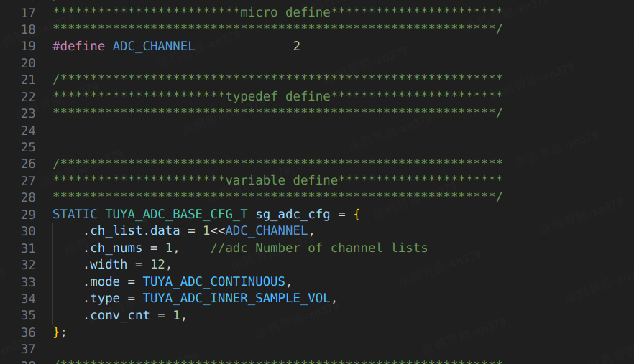Click TUYA_ADC_CONTINUOUS constant
Viewport: 634px width, 364px height.
[x=214, y=281]
